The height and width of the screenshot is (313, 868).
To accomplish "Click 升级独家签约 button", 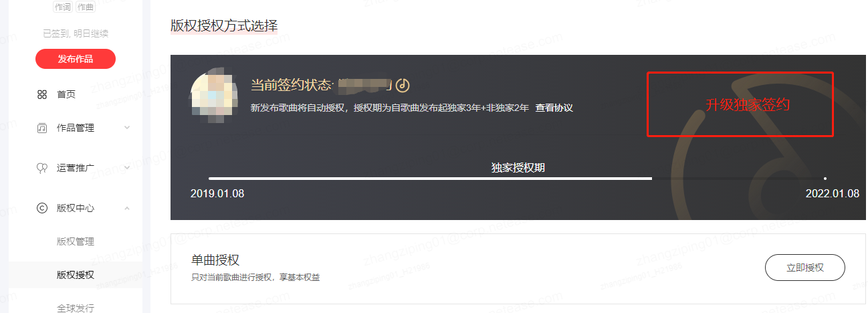I will tap(740, 104).
